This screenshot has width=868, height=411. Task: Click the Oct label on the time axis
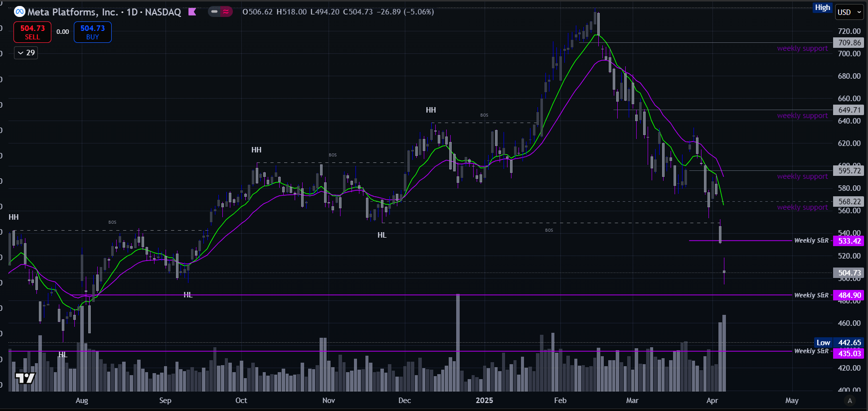click(241, 401)
